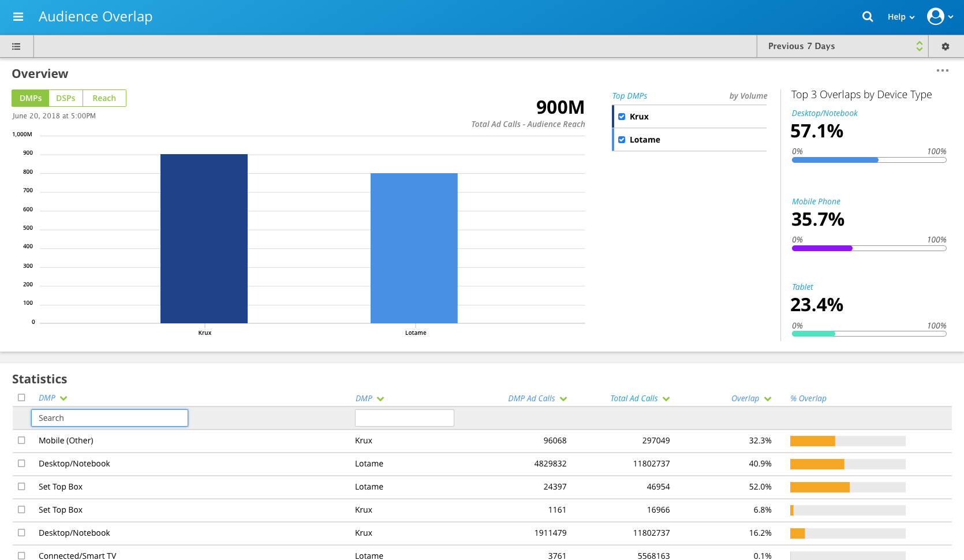Sort by DMP Ad Calls column arrow
The image size is (964, 560).
pos(563,399)
